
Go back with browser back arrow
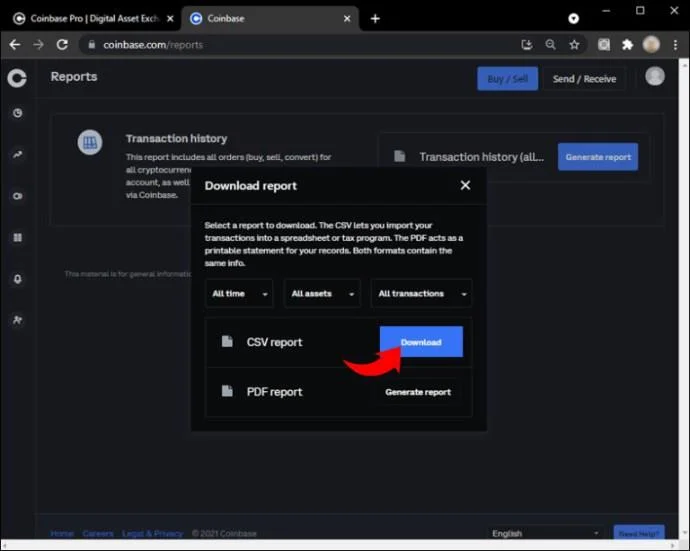[15, 44]
